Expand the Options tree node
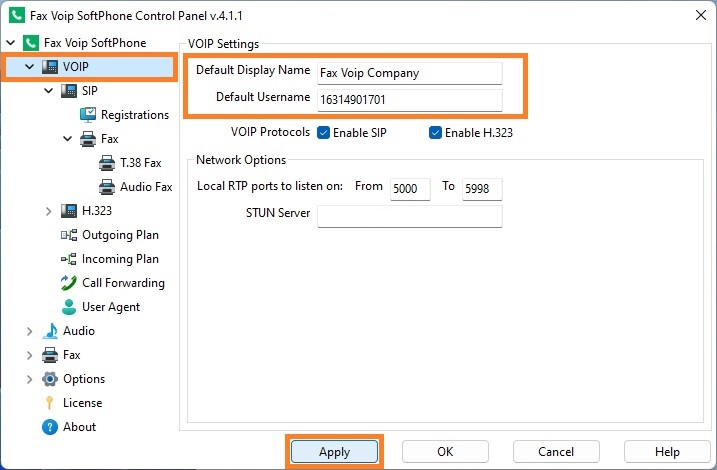This screenshot has width=717, height=470. (29, 379)
